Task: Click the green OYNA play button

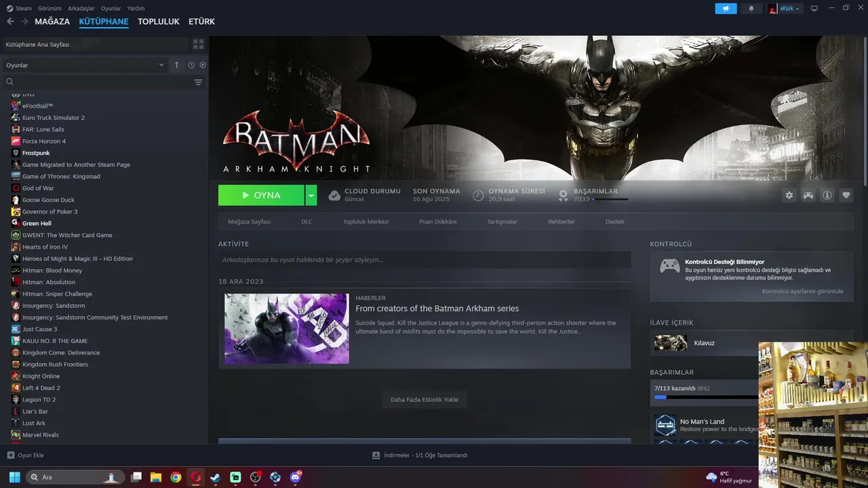Action: [x=261, y=195]
